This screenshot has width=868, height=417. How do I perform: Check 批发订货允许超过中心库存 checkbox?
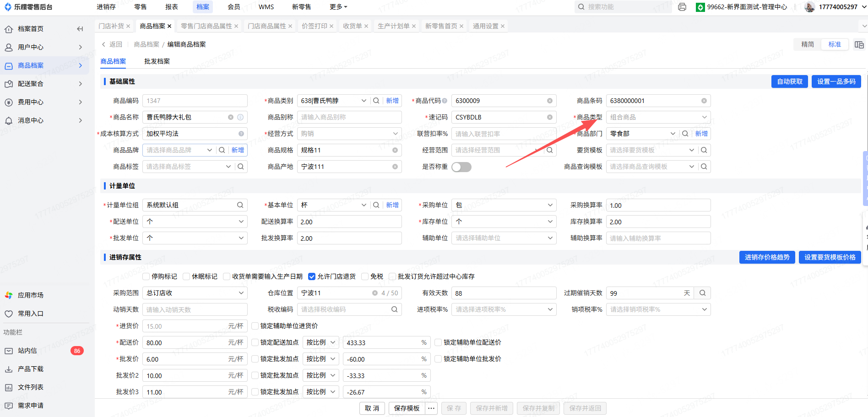(392, 276)
